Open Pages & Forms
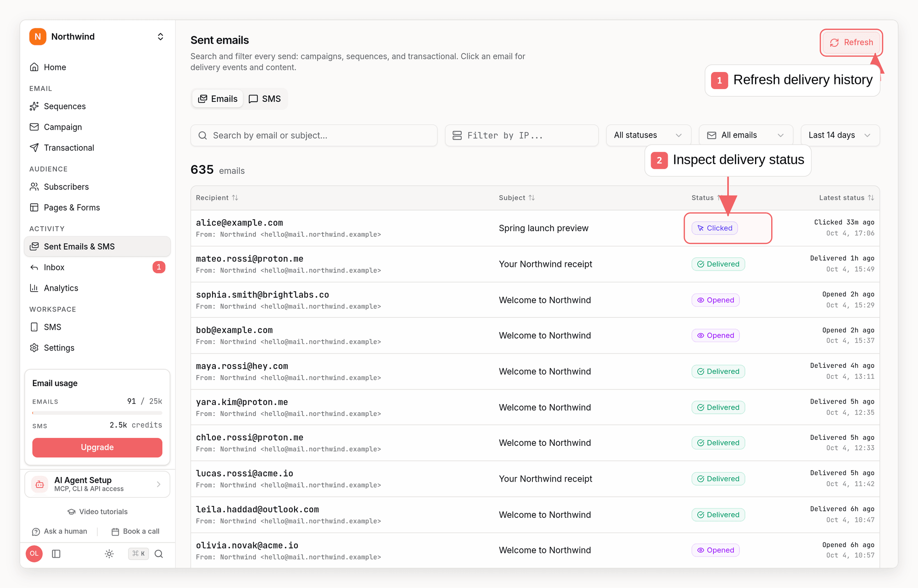 97,207
